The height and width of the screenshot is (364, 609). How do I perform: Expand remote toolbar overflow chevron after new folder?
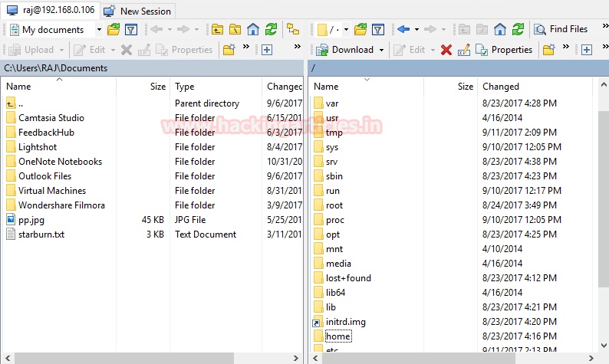[566, 47]
